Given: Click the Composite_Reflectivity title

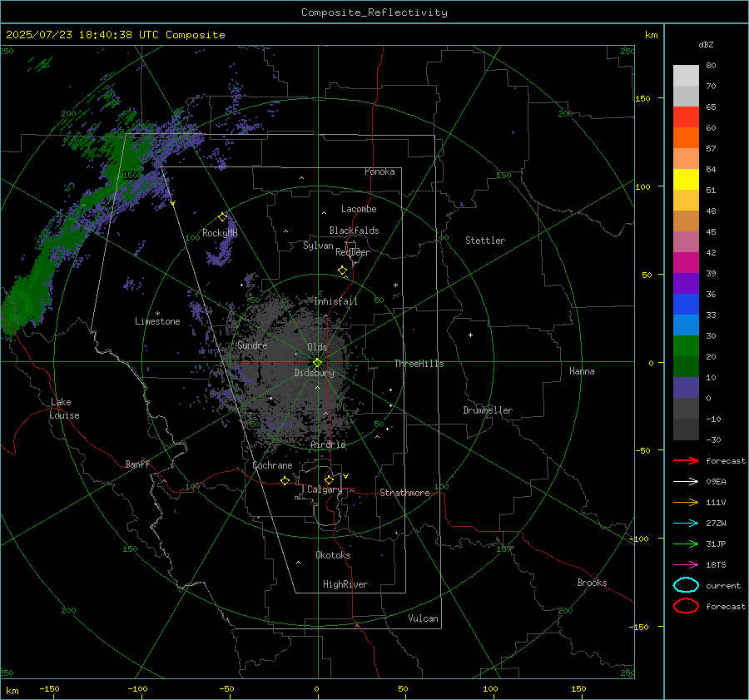Looking at the screenshot, I should [374, 12].
